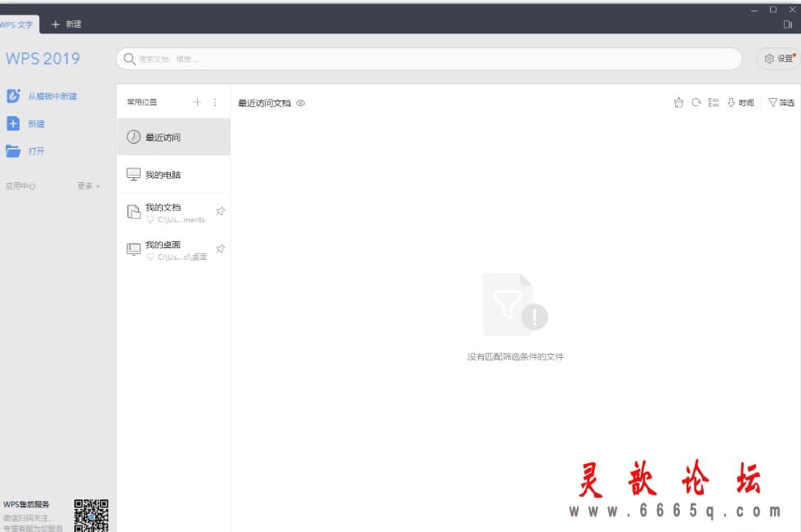
Task: Click the 最近访问 clock icon
Action: click(133, 136)
